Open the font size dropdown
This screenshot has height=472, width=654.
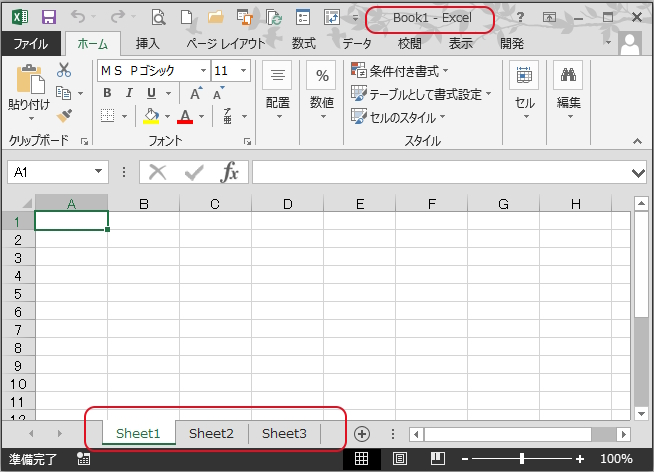pos(243,70)
